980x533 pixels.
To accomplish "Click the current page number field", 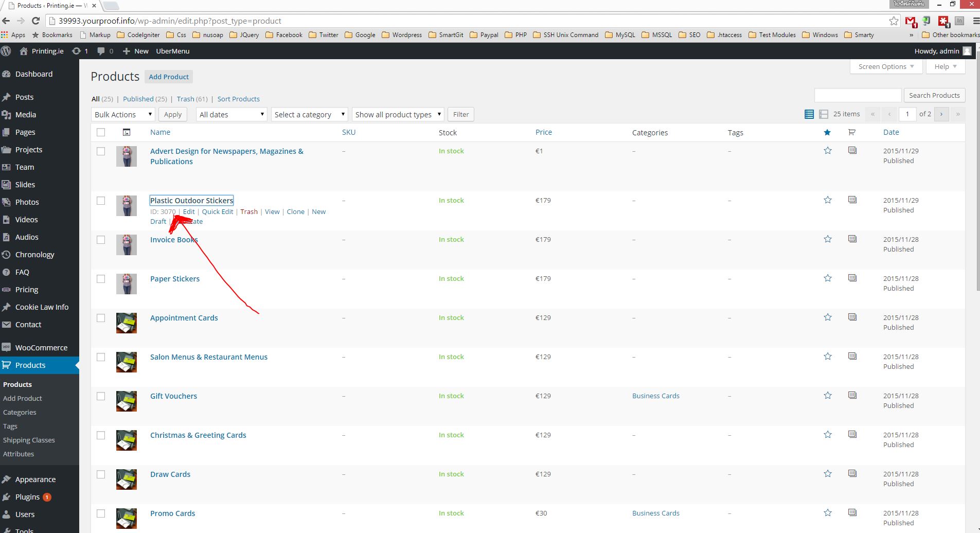I will [907, 114].
